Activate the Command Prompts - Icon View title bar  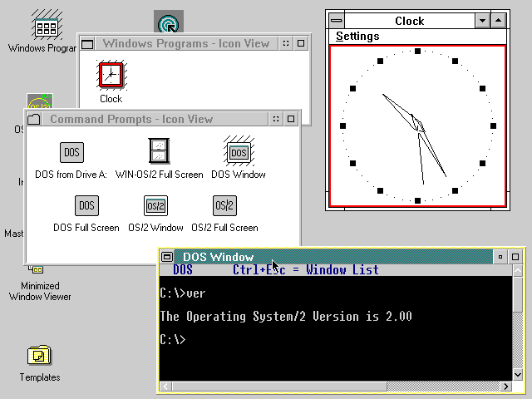(x=155, y=119)
